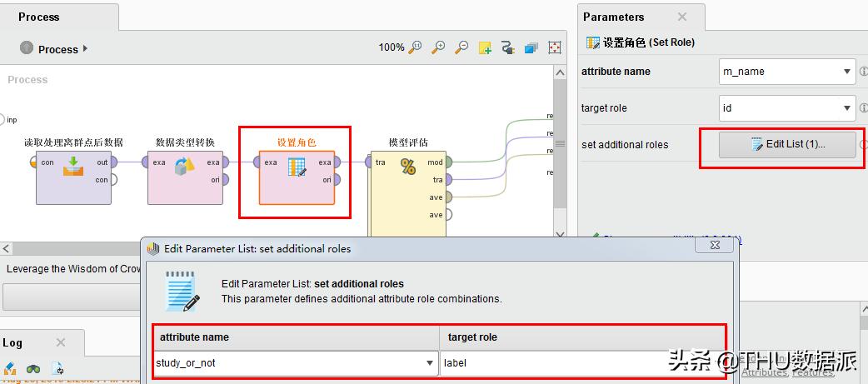Click horizontal scrollbar left arrow
868x384 pixels.
[6, 249]
